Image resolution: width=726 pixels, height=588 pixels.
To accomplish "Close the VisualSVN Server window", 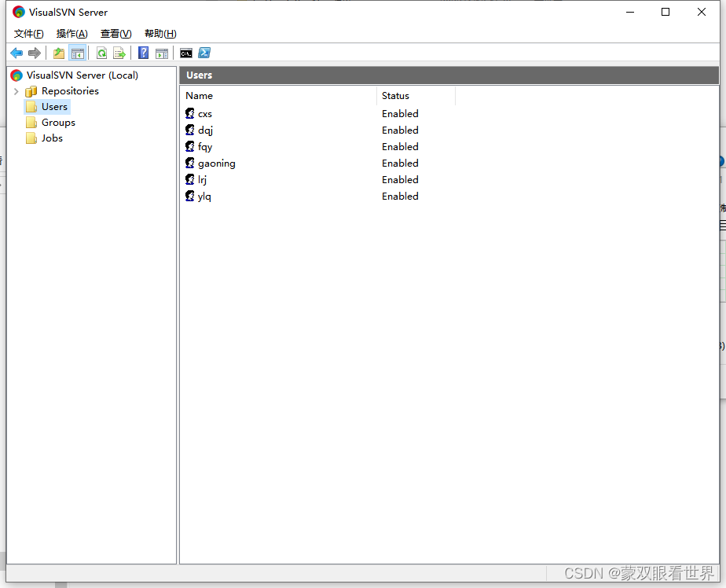I will (702, 12).
